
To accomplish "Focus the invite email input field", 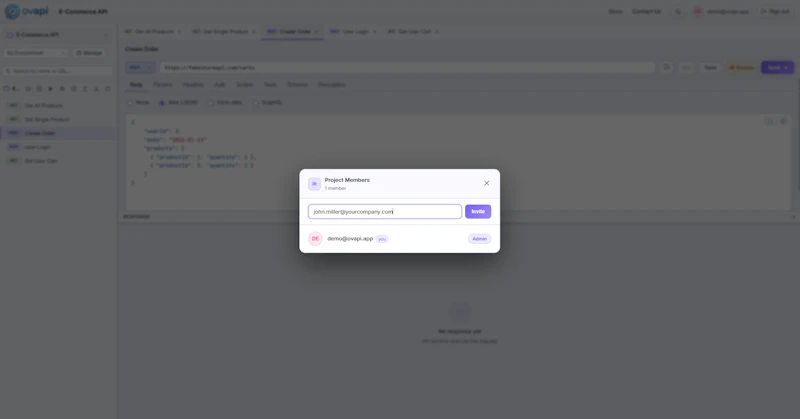I will pos(385,211).
